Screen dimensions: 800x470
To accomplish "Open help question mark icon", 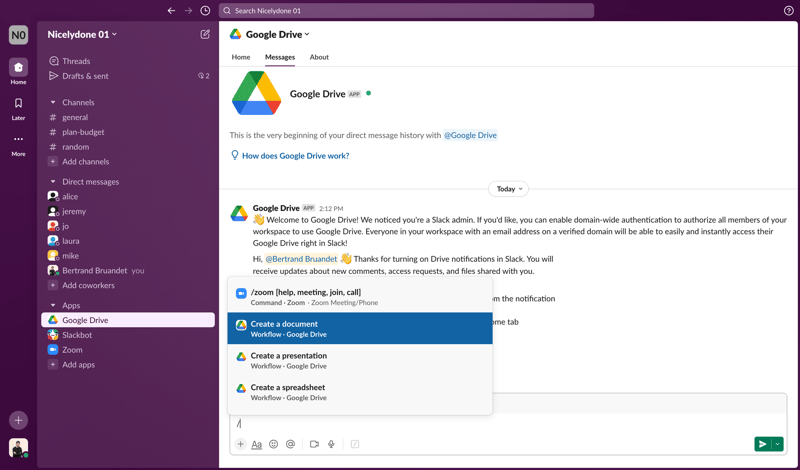I will (788, 11).
